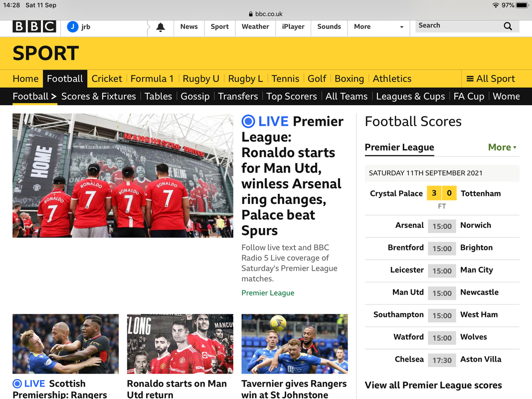Image resolution: width=532 pixels, height=399 pixels.
Task: Open the BBC logo homepage link
Action: point(34,26)
